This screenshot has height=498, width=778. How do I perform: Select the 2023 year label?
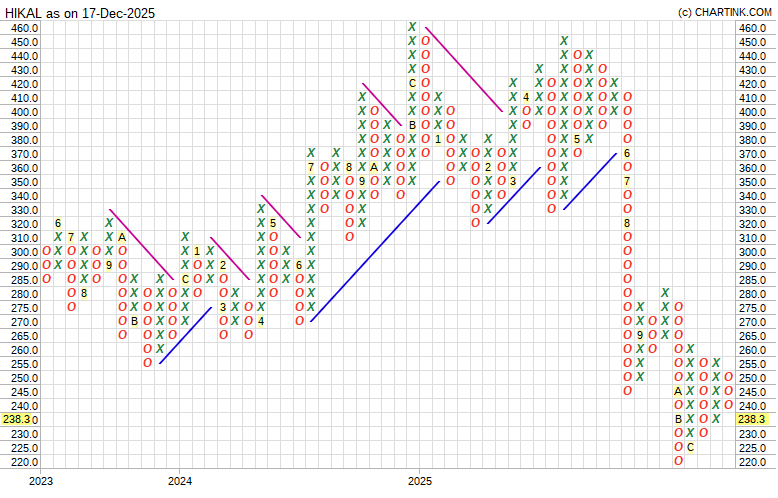click(41, 481)
